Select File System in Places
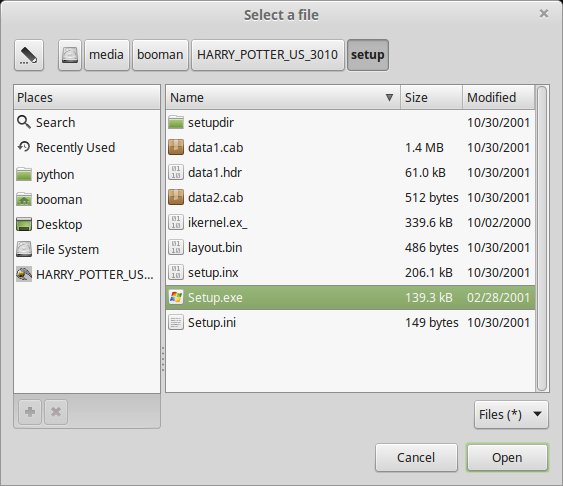Viewport: 563px width, 486px height. click(x=87, y=249)
